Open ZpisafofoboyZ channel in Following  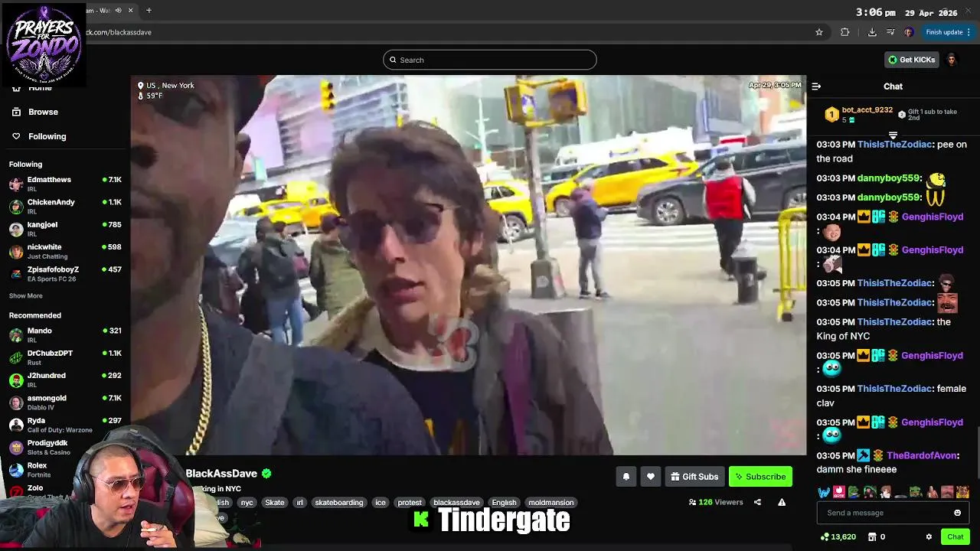(x=65, y=274)
